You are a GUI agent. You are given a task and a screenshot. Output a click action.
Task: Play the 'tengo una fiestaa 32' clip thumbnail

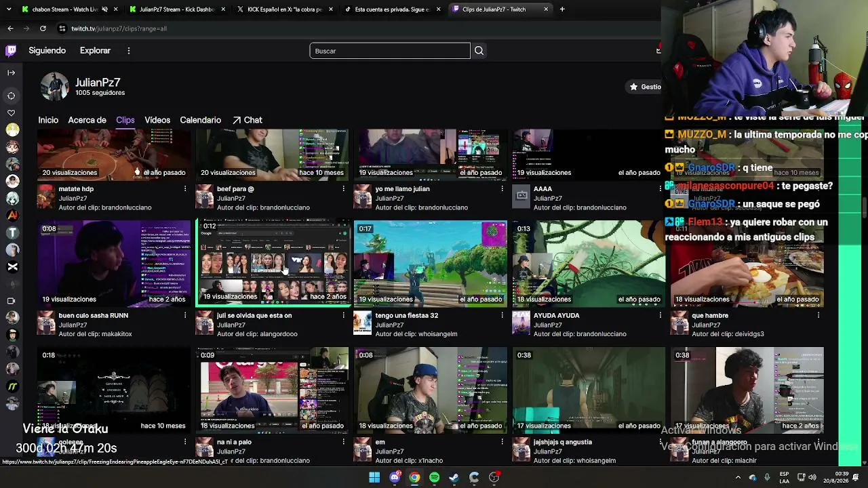[x=430, y=264]
